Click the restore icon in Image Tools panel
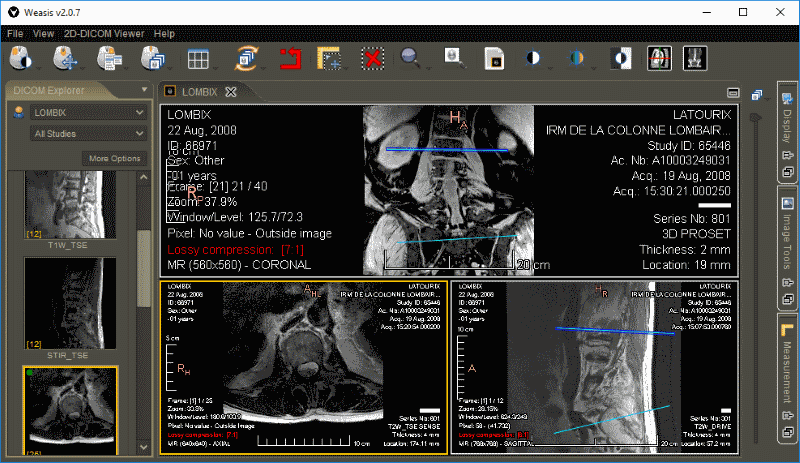800x463 pixels. pos(787,299)
